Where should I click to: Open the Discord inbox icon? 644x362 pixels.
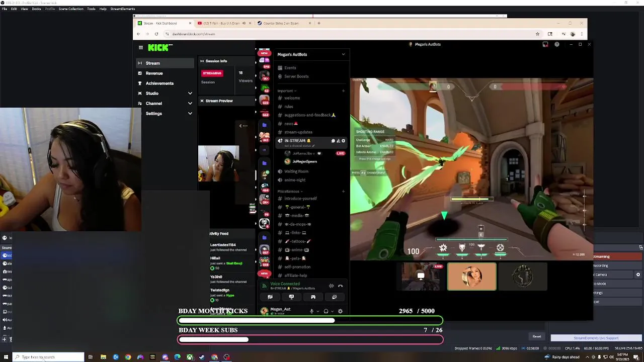click(x=545, y=44)
